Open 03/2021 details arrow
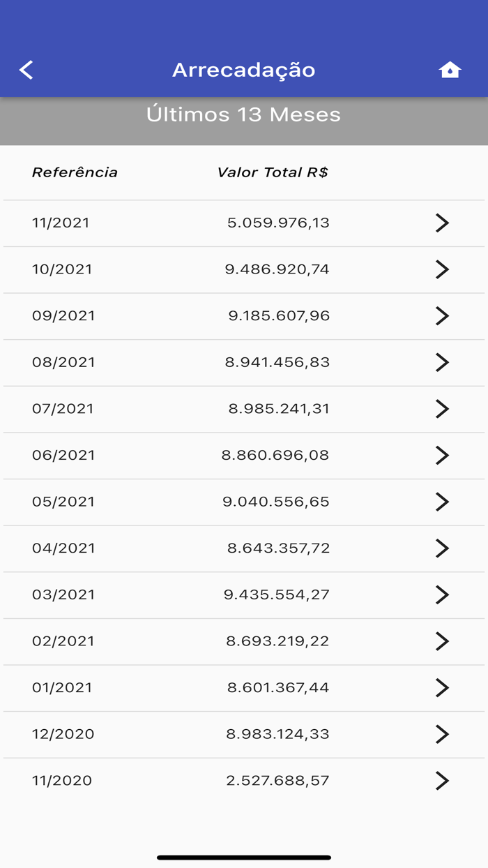Screen dimensions: 488x868 click(442, 594)
